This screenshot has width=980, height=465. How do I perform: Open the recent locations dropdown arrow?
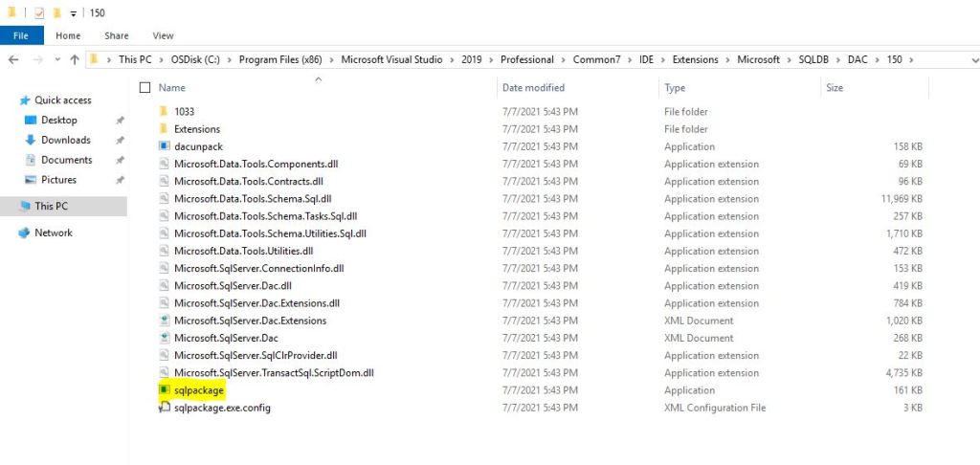coord(56,59)
